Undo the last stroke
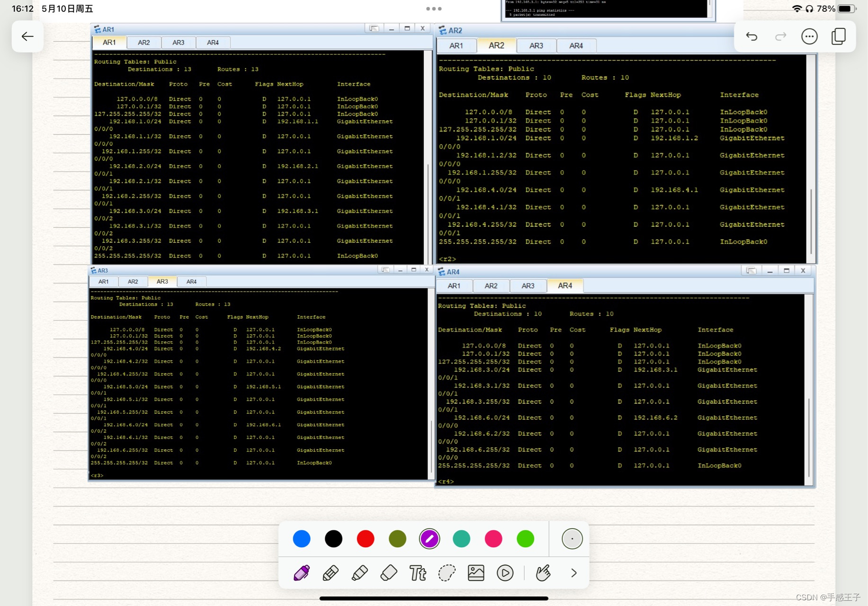Screen dimensions: 868x606 [752, 36]
